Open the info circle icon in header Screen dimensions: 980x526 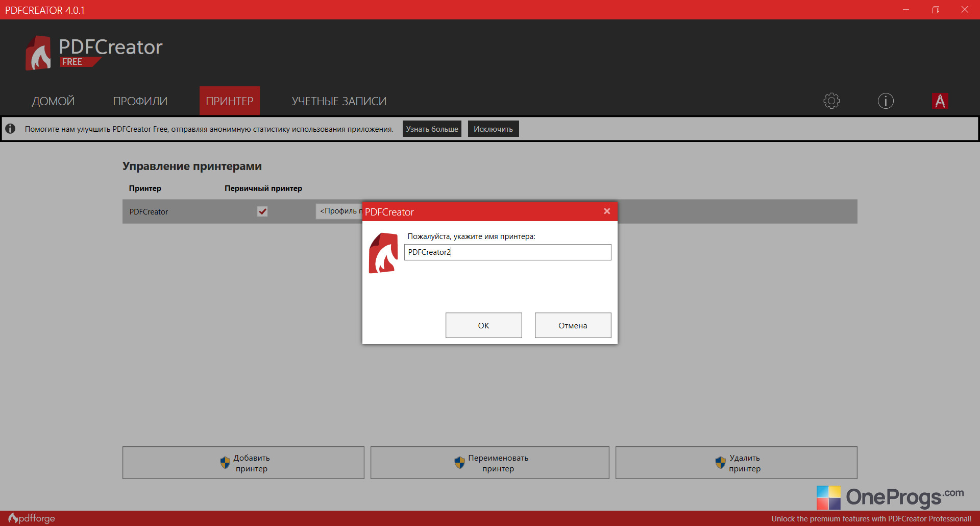[x=886, y=101]
